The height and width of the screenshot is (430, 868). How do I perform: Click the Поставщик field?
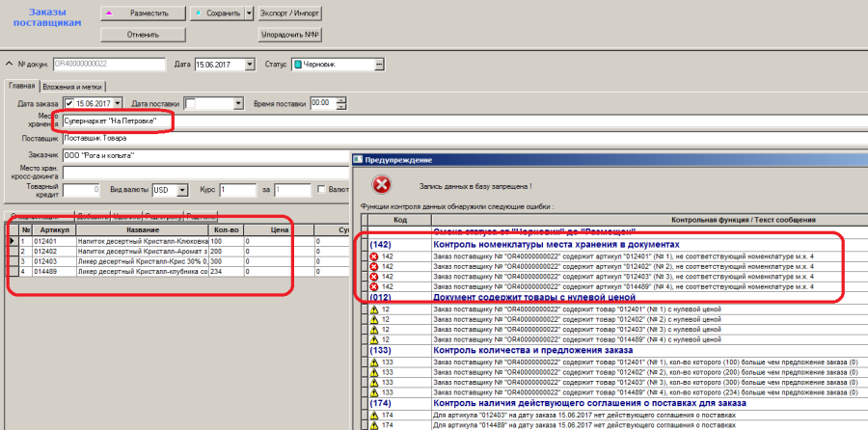click(465, 139)
